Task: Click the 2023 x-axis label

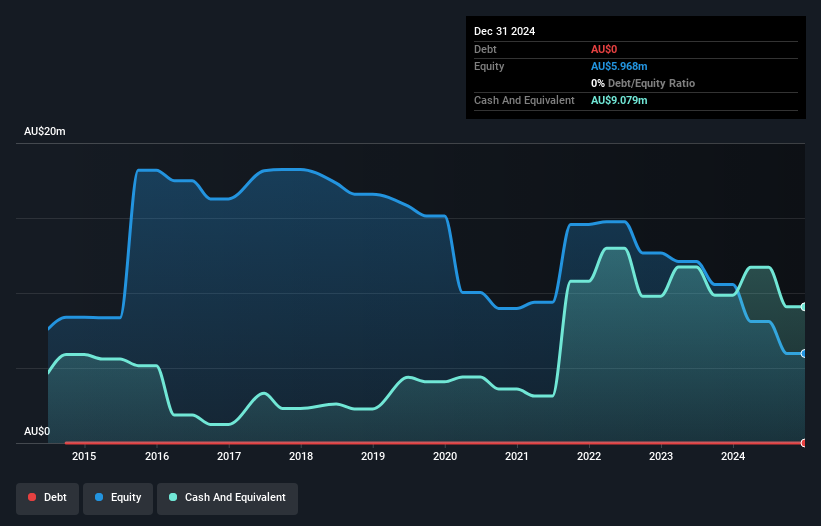Action: 661,456
